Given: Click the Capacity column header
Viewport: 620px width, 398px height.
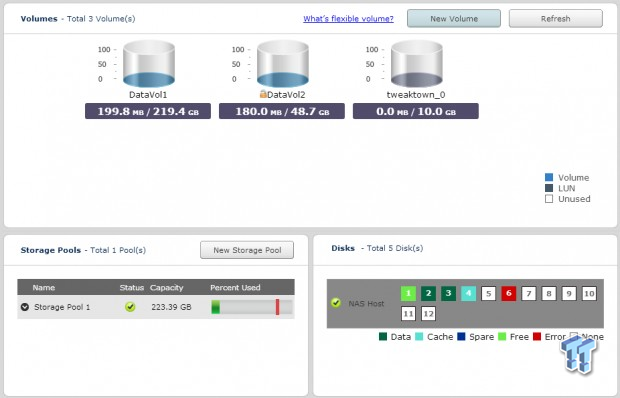Looking at the screenshot, I should pyautogui.click(x=166, y=287).
